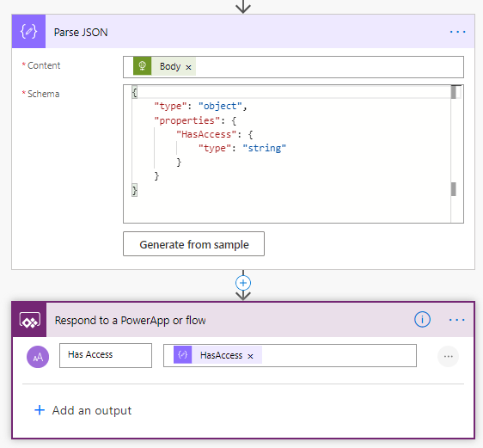Click the green HTTP icon on Body token
Viewport: 483px width, 448px height.
(142, 66)
